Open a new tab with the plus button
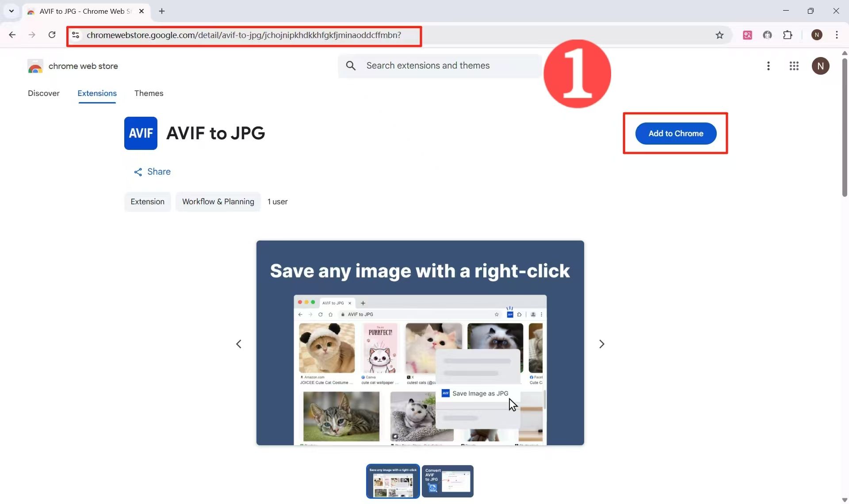 (162, 11)
